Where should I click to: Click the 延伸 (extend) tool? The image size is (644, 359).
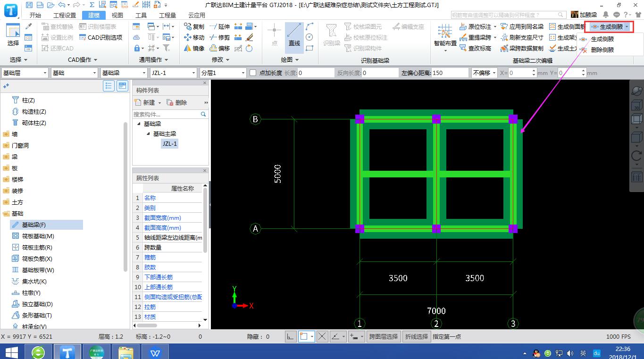219,26
